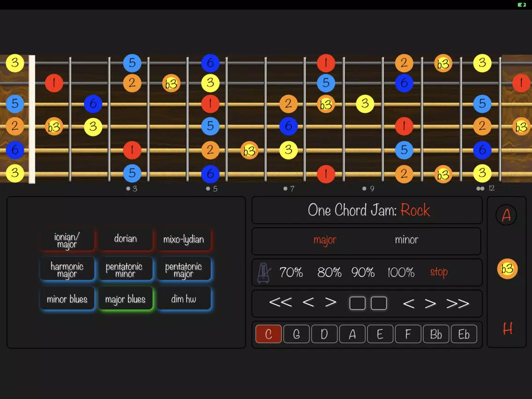Viewport: 532px width, 399px height.
Task: Tap b3 at fret 11 on bottom string
Action: pos(443,174)
